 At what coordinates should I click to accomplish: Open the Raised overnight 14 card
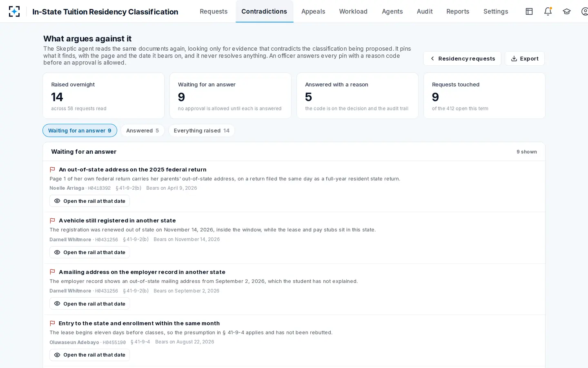[x=104, y=96]
